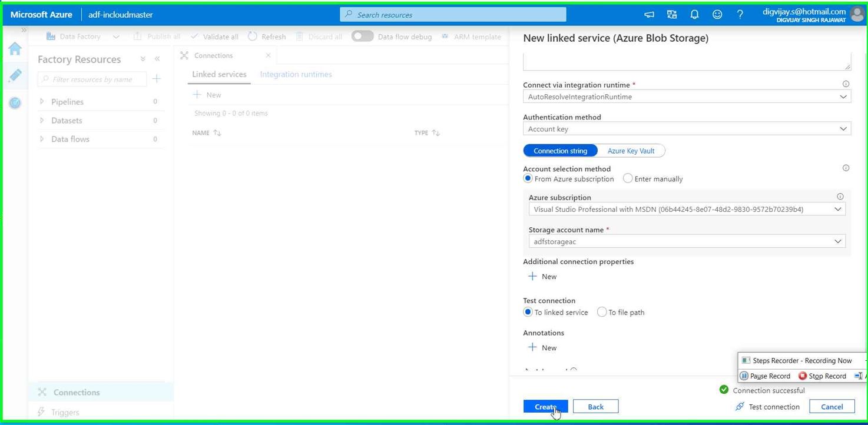
Task: Switch to Linked services tab
Action: pos(219,74)
